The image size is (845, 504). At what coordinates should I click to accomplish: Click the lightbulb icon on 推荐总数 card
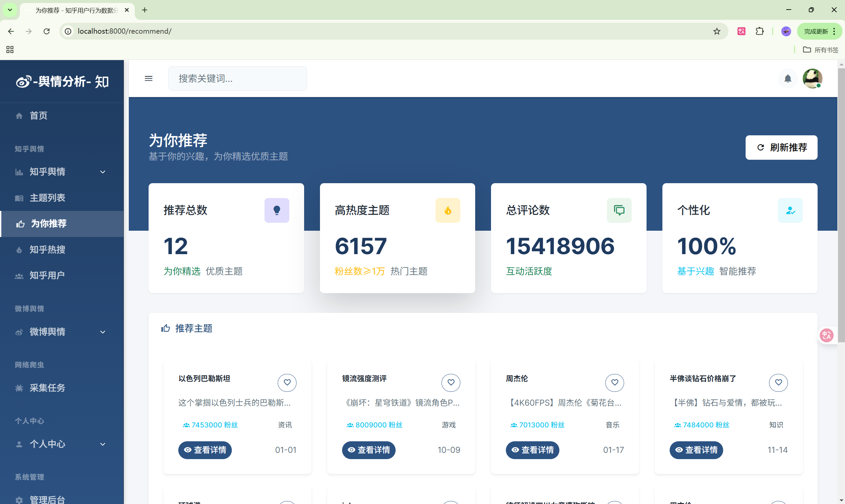(x=277, y=210)
